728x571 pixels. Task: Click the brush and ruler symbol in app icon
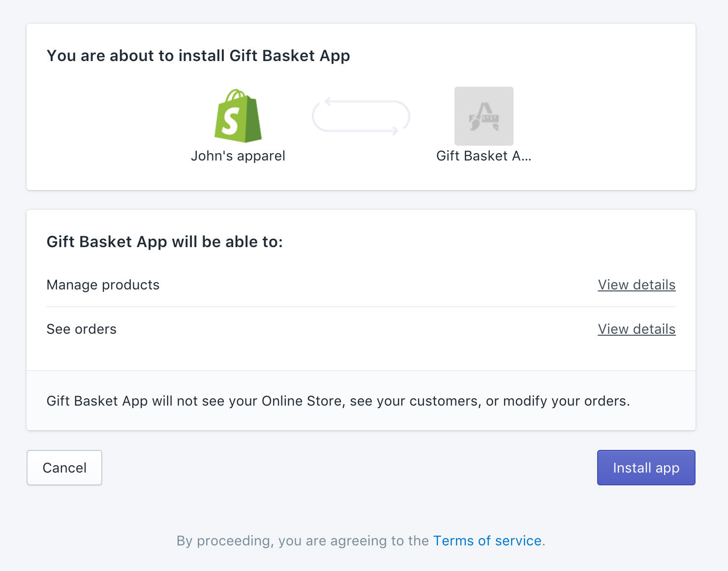[484, 117]
